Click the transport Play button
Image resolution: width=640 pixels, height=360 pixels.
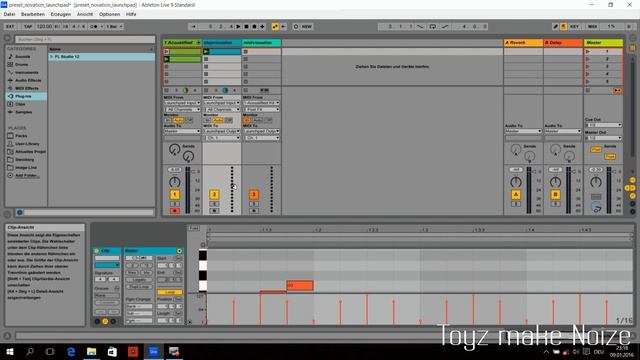(x=238, y=27)
